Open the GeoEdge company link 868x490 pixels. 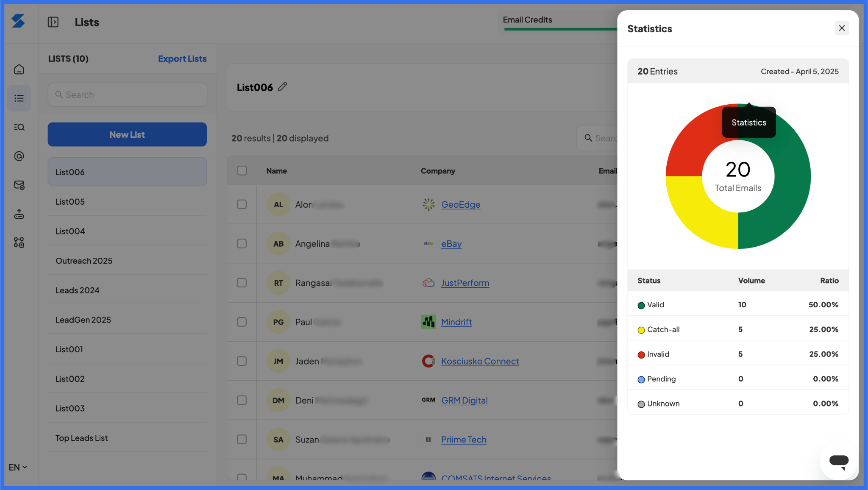pyautogui.click(x=461, y=204)
